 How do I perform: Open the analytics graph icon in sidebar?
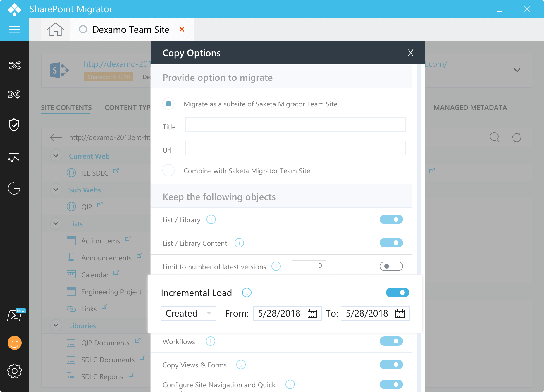[x=14, y=156]
